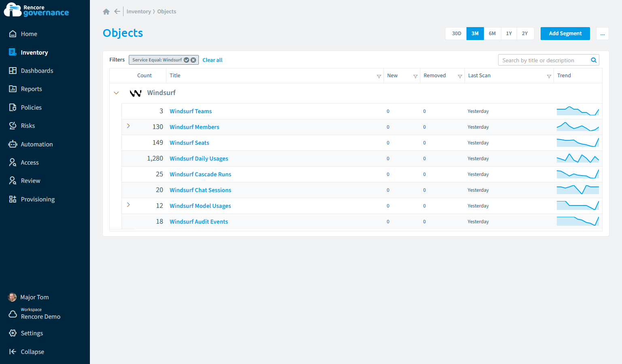Open the Dashboards grid icon
Screen dimensions: 622x364
pos(13,70)
